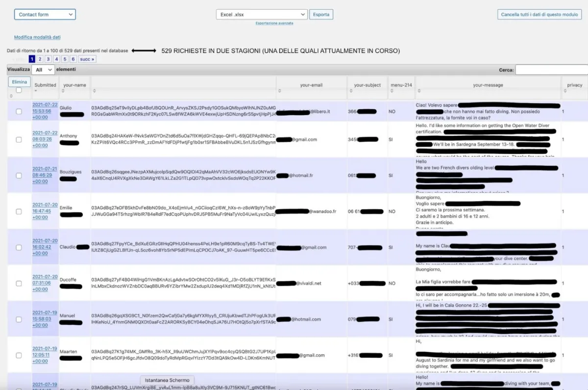Click the Esporta button
The height and width of the screenshot is (390, 588).
[x=321, y=15]
